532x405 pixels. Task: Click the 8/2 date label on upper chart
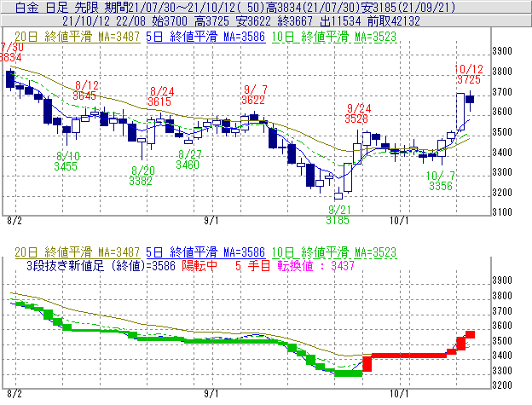click(14, 221)
